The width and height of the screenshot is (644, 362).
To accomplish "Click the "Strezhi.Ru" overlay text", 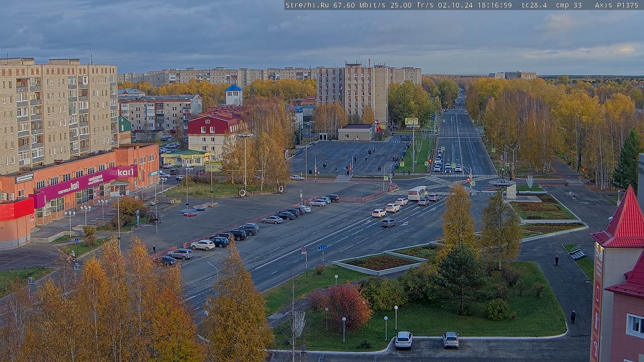I will (307, 5).
